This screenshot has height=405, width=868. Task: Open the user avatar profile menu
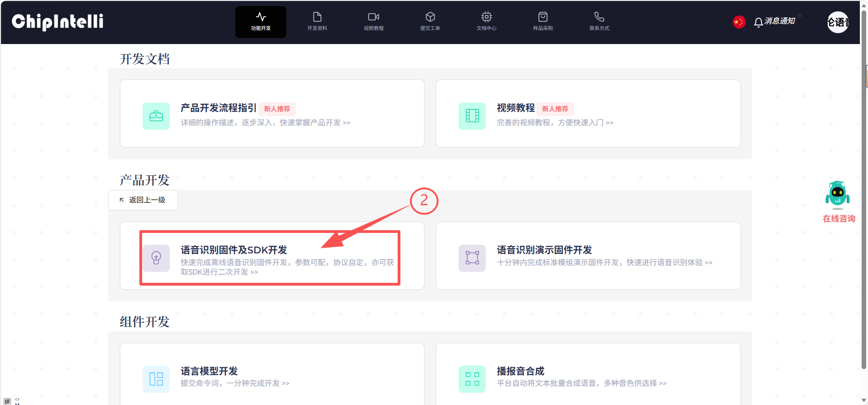point(838,22)
